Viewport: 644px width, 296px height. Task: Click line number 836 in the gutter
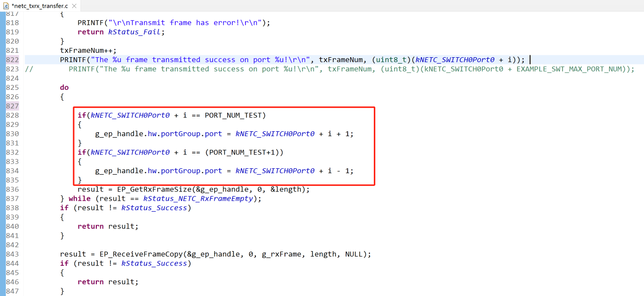pos(12,189)
